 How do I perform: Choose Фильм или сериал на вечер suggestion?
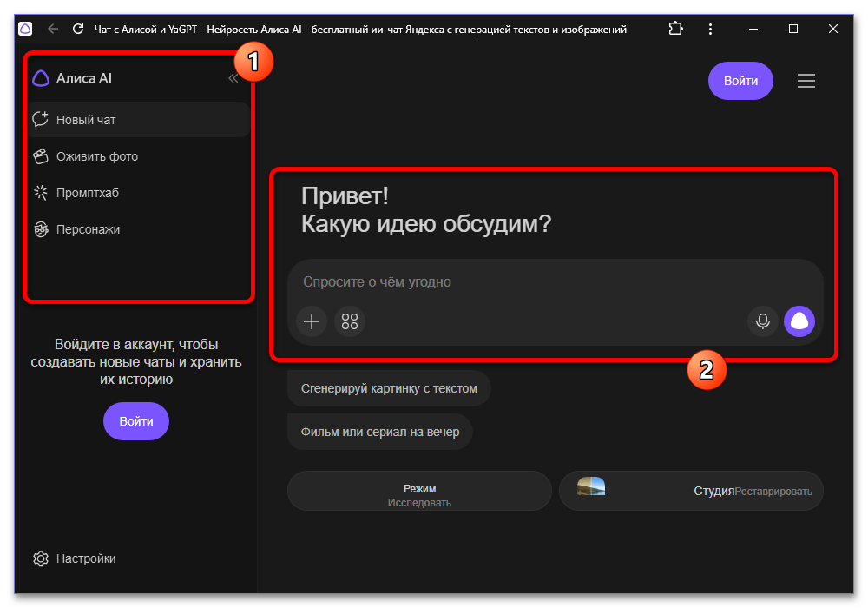[x=380, y=432]
